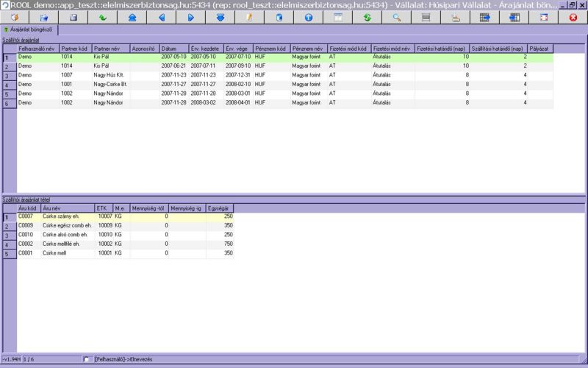Viewport: 588px width, 368px height.
Task: Click the blue info icon
Action: [x=308, y=16]
